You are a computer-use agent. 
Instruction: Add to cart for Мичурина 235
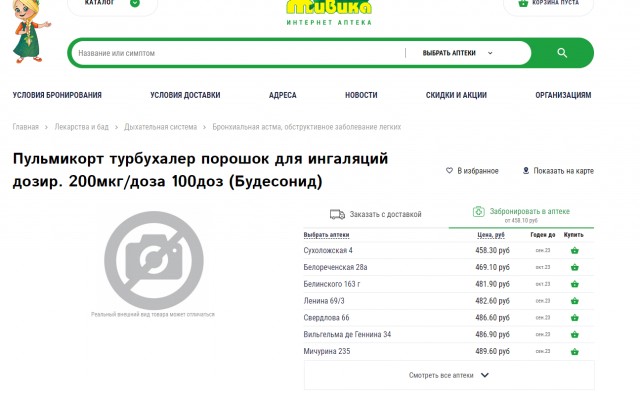[x=575, y=352]
